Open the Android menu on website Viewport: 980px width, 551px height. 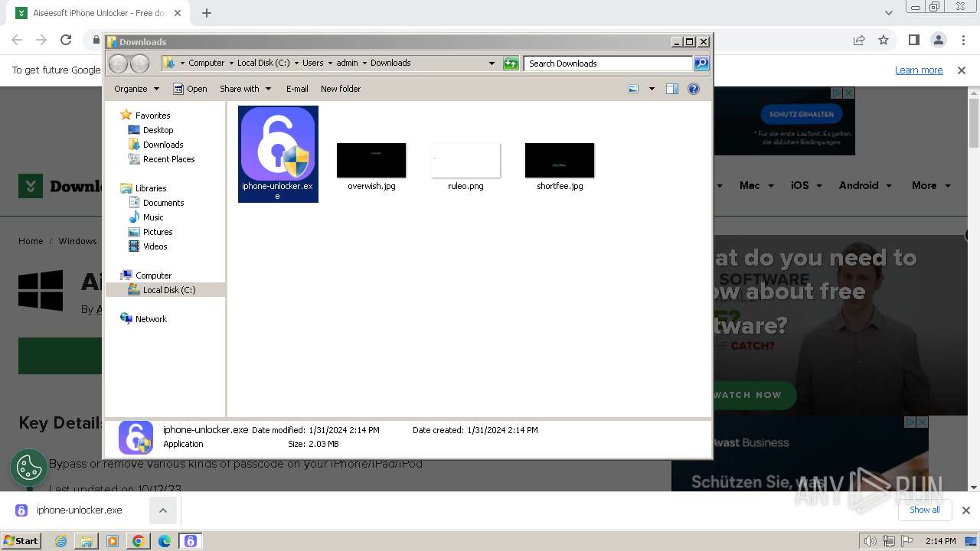click(x=865, y=185)
